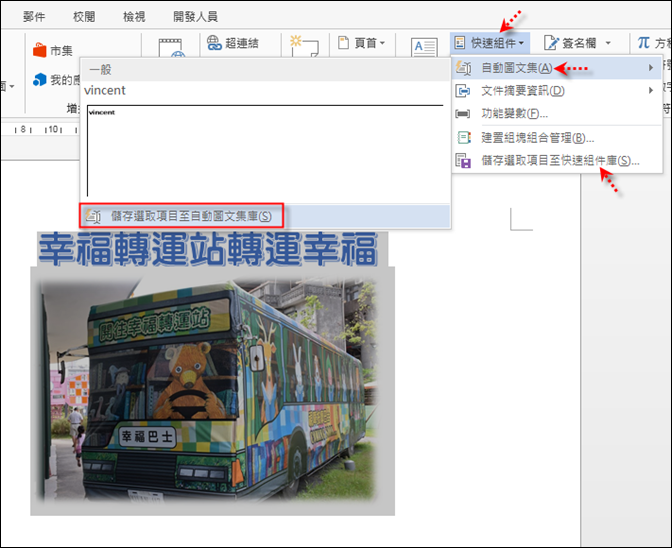Image resolution: width=672 pixels, height=548 pixels.
Task: Click the 一般 category header
Action: [x=265, y=70]
